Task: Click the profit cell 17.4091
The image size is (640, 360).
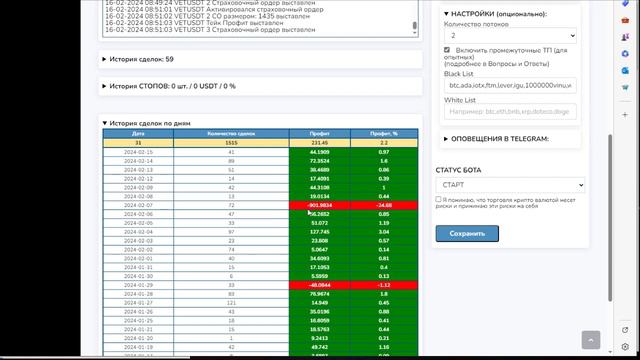Action: tap(319, 179)
